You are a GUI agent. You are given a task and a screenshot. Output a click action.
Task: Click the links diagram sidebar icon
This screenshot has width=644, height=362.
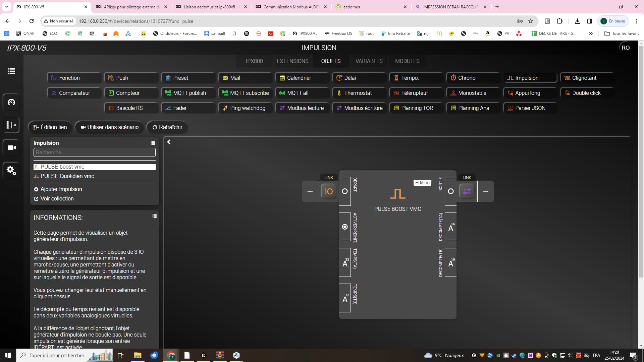tap(11, 125)
